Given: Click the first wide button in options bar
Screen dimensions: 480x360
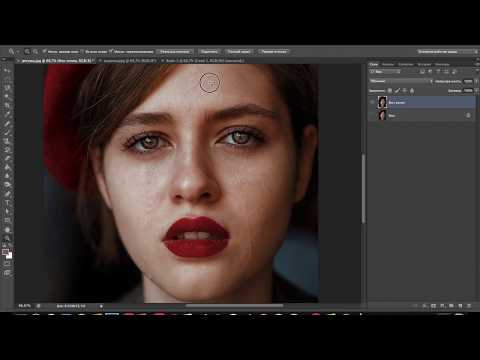Looking at the screenshot, I should tap(175, 52).
